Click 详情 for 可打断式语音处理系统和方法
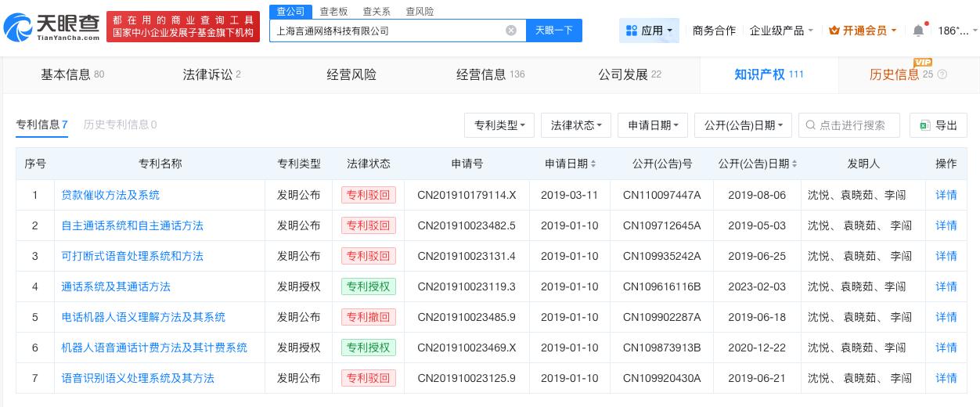 point(946,256)
